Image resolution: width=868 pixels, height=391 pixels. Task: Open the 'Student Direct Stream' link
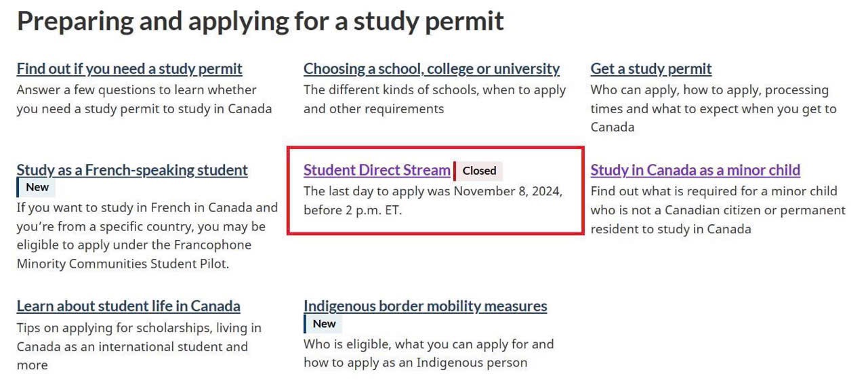(376, 170)
